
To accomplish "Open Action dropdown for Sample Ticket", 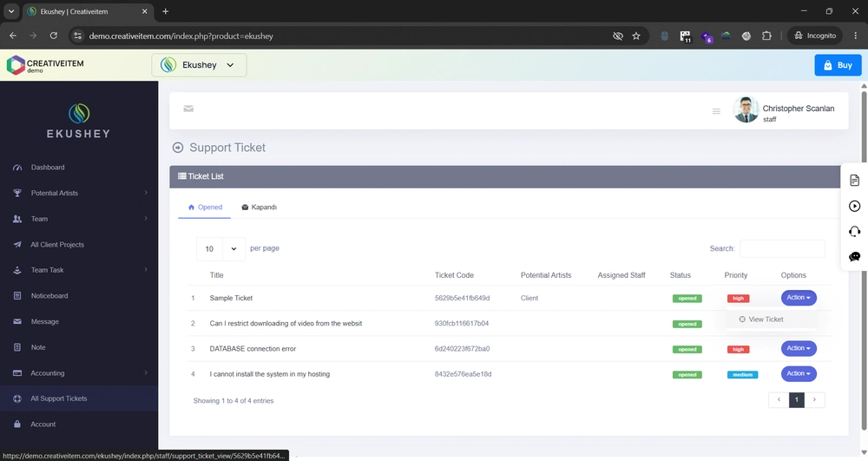I will 799,298.
